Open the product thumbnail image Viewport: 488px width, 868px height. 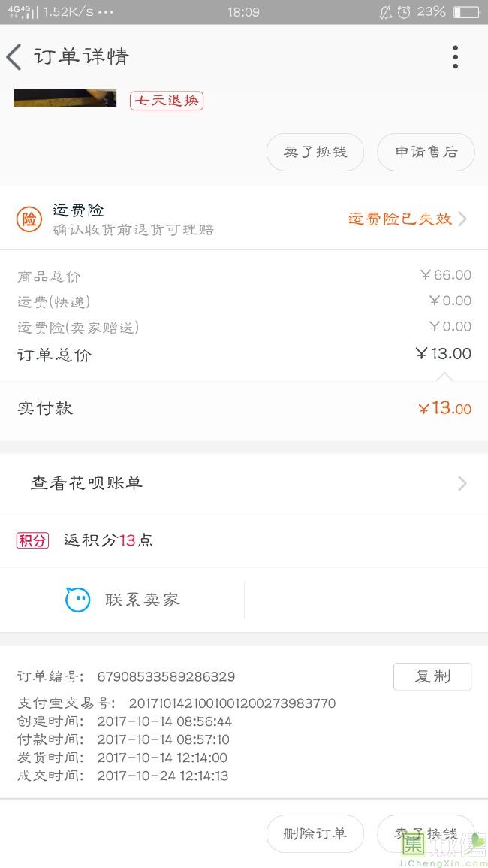point(65,98)
